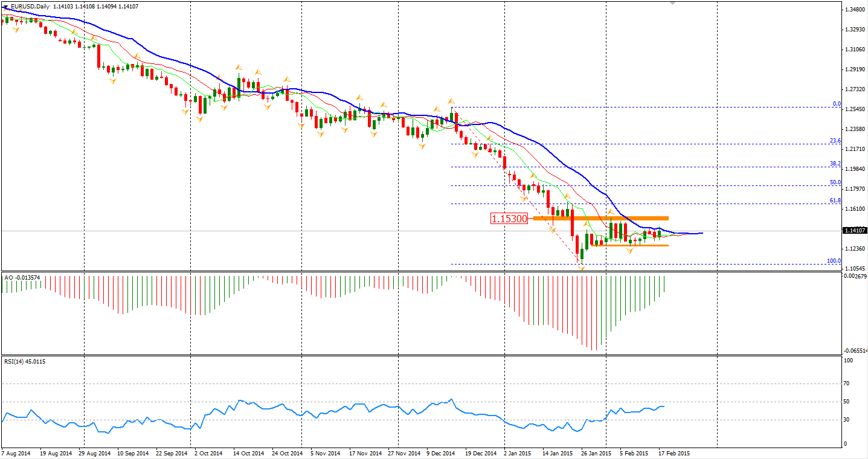868x459 pixels.
Task: Click the 1.21710 price axis label
Action: tap(855, 149)
